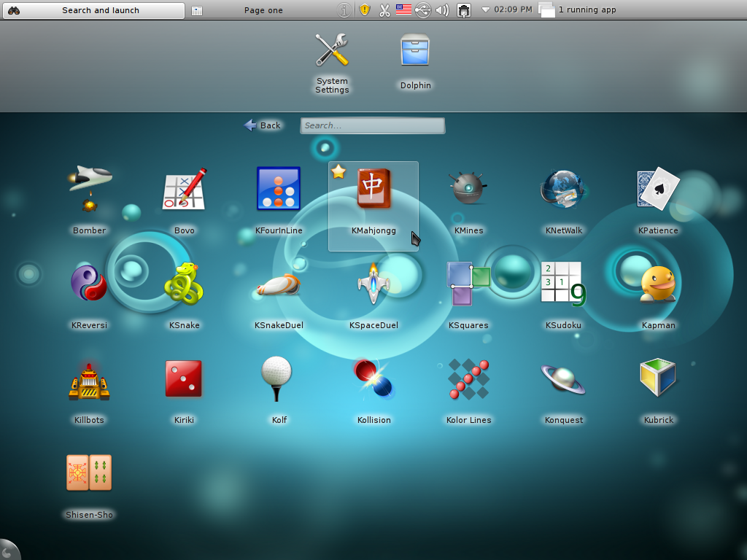Toggle the favorite star on KMahjongg
This screenshot has width=747, height=560.
tap(338, 172)
